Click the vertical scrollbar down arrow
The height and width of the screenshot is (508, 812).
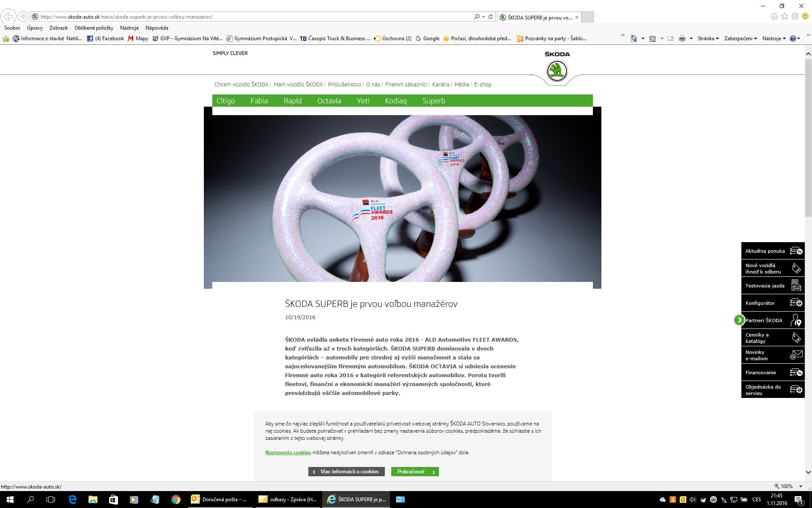tap(808, 472)
